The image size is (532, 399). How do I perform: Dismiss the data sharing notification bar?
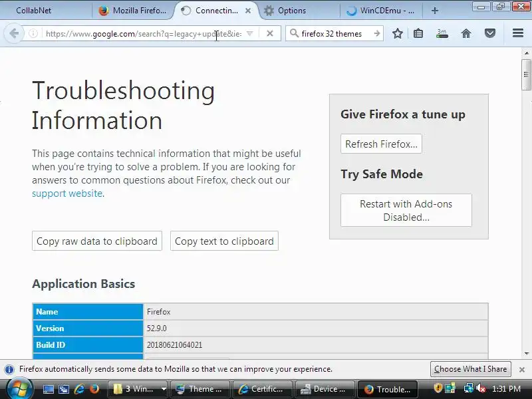coord(522,370)
